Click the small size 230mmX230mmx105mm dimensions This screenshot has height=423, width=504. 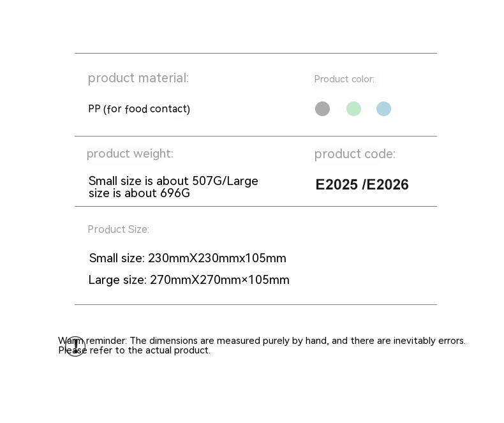[x=188, y=258]
